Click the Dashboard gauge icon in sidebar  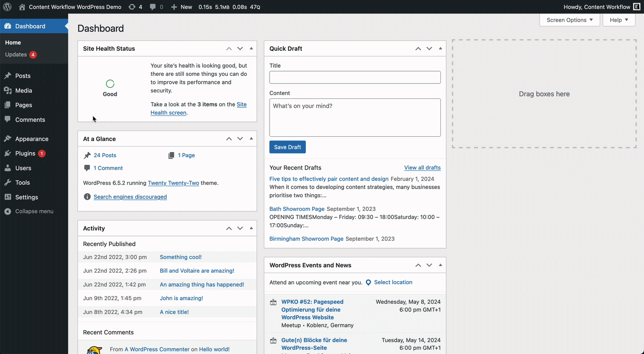point(8,26)
